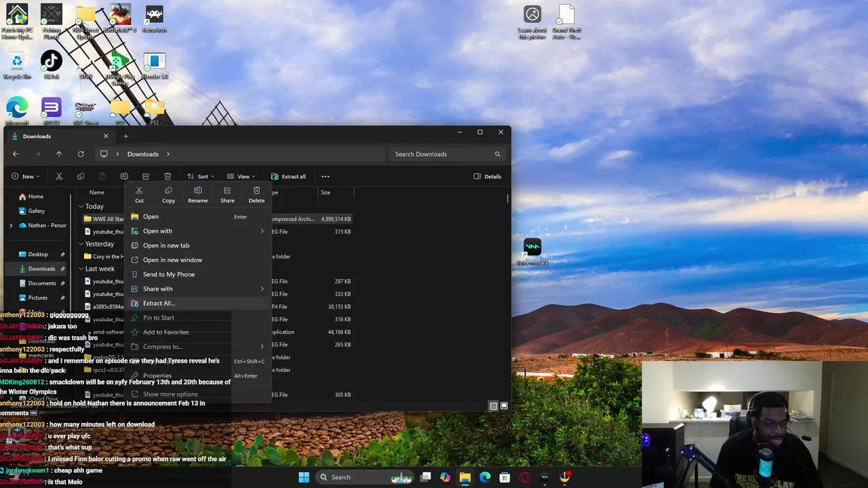The height and width of the screenshot is (488, 868).
Task: Navigate up with the up arrow
Action: point(59,154)
